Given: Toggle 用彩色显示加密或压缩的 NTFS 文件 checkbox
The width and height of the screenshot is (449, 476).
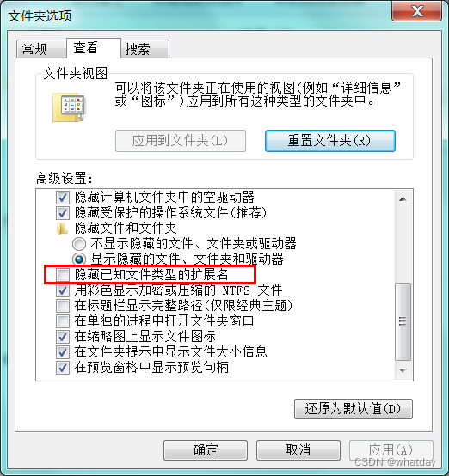Looking at the screenshot, I should point(63,290).
